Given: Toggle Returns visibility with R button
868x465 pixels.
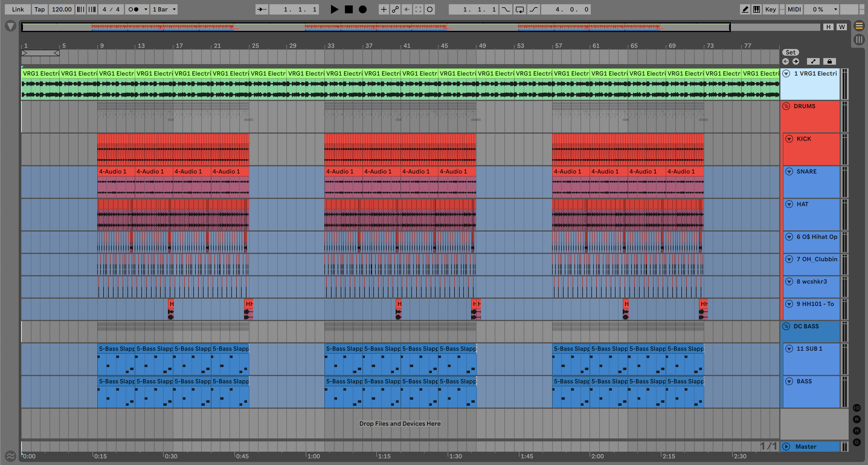Looking at the screenshot, I should [x=857, y=419].
